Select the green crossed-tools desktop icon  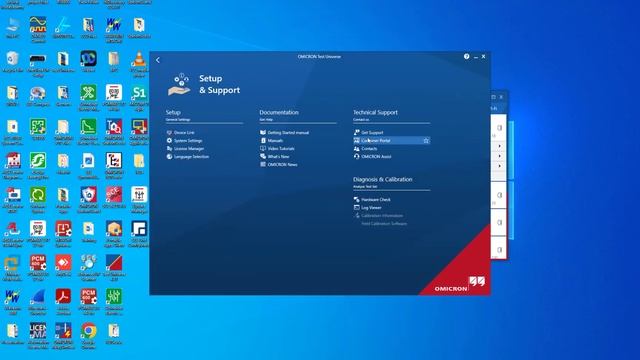point(89,97)
